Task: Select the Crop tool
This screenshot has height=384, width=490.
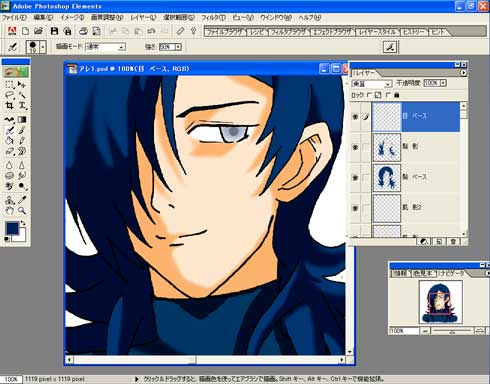Action: (10, 106)
